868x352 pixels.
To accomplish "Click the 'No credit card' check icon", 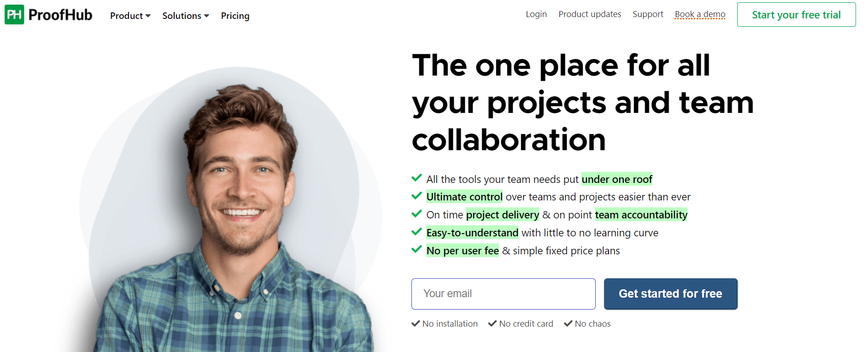I will point(493,323).
